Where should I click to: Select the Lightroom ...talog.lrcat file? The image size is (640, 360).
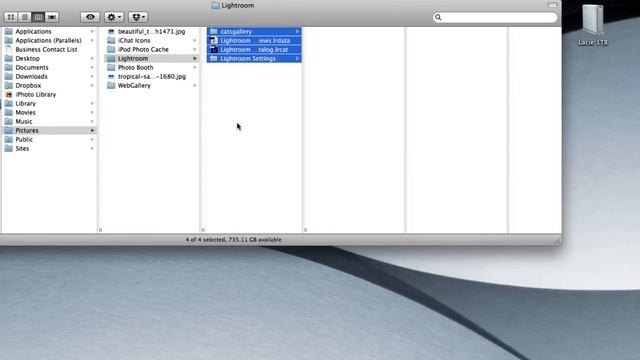coord(254,49)
